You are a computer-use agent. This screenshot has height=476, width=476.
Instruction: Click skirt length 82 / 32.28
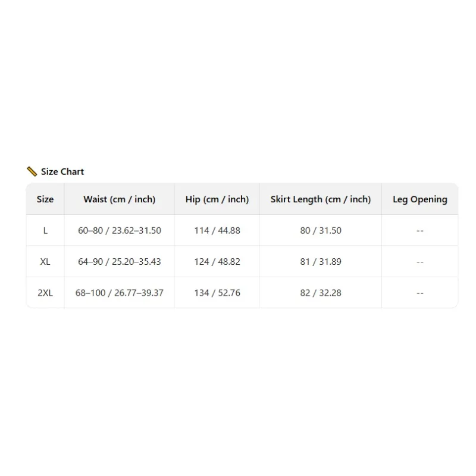point(321,293)
